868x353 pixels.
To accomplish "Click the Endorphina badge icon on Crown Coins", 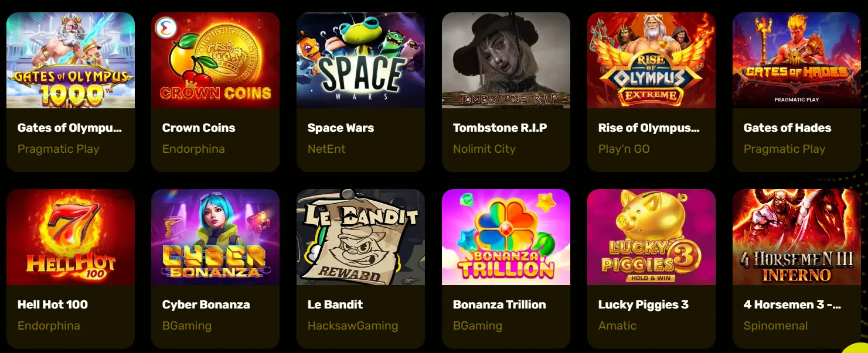I will click(x=166, y=28).
